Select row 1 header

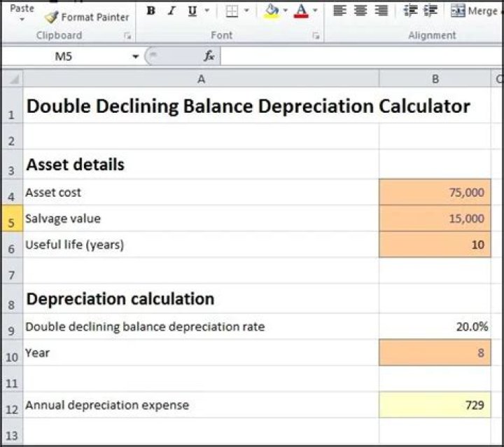(x=12, y=106)
